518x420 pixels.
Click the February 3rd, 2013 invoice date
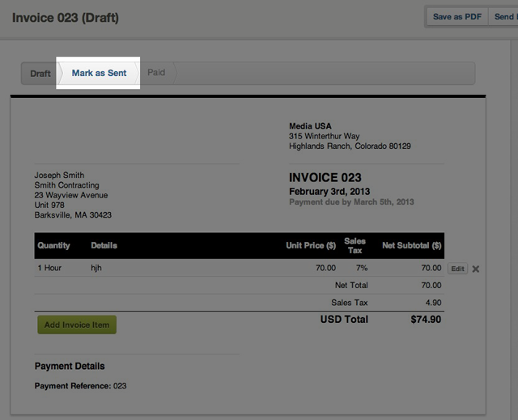329,192
